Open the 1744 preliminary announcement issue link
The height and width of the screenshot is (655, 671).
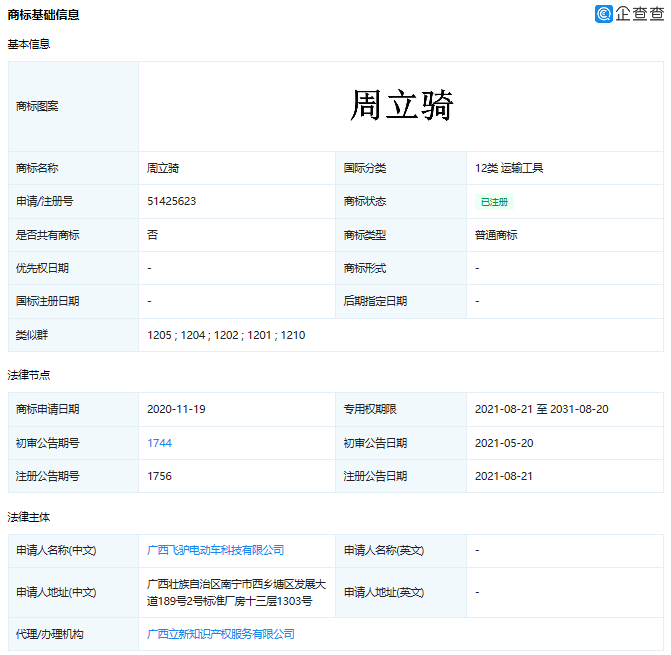[x=159, y=443]
